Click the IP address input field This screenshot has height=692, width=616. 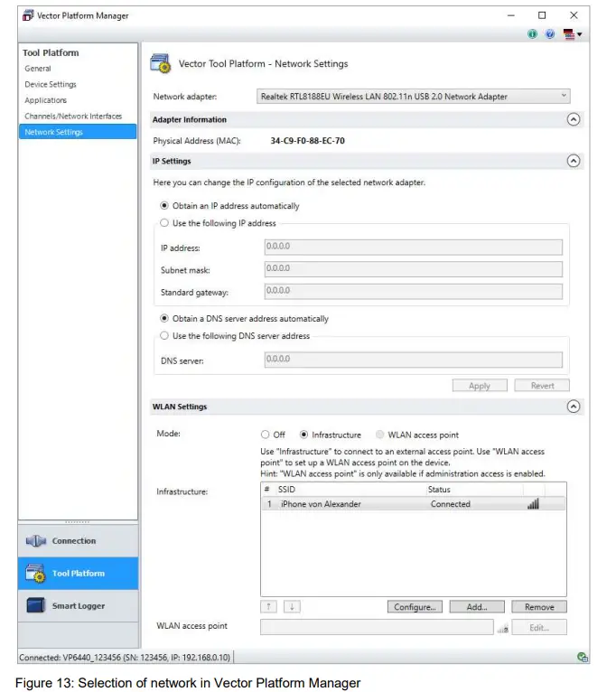414,247
